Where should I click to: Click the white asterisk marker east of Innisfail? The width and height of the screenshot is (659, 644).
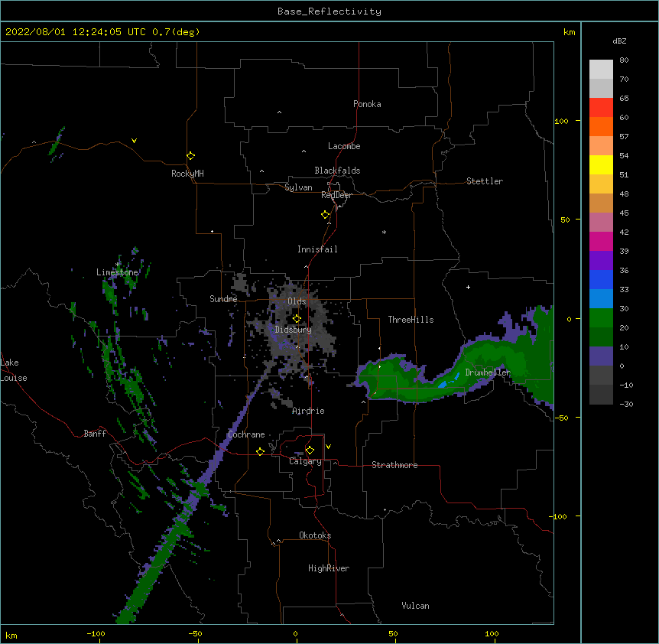384,232
